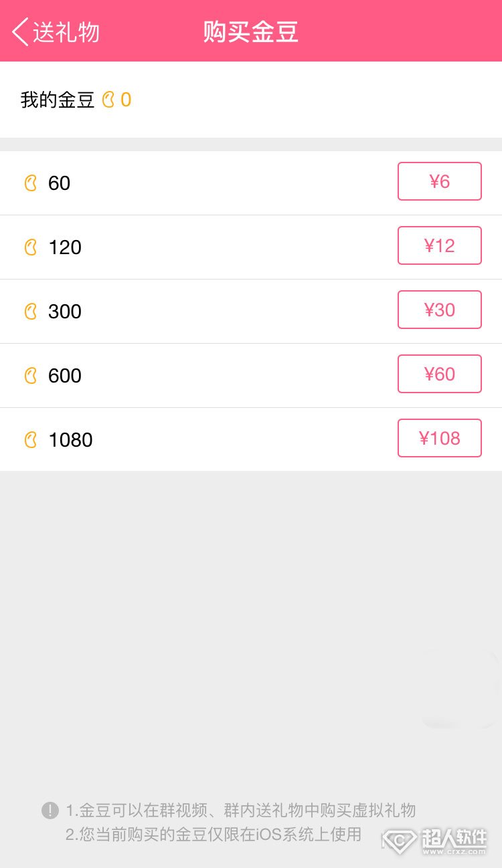This screenshot has width=502, height=868.
Task: Tap the back arrow icon in header
Action: click(21, 31)
